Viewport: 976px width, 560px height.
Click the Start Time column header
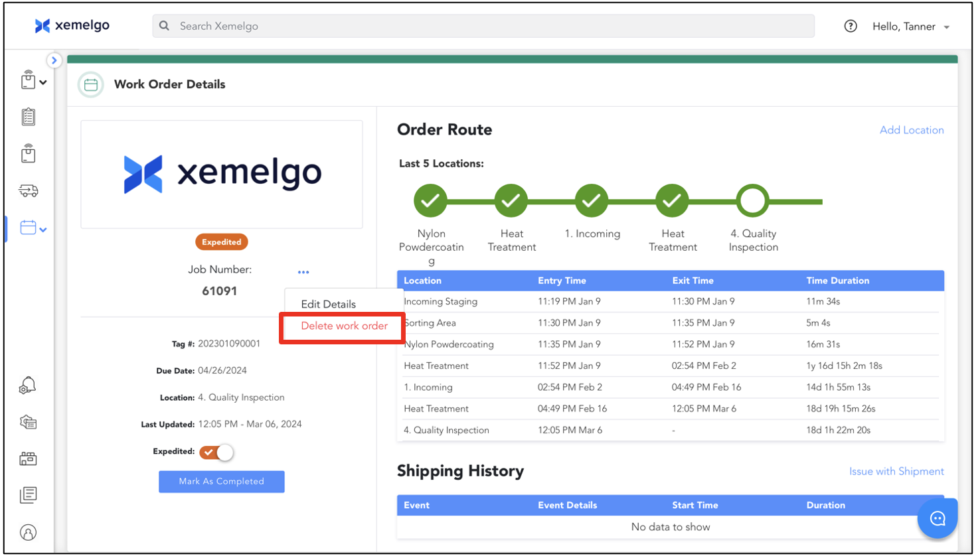[x=694, y=506]
